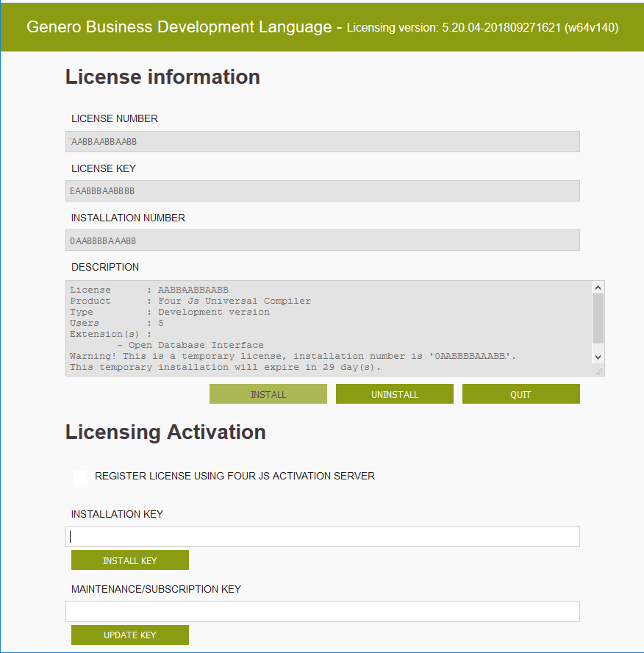
Task: Select the INSTALLATION NUMBER field
Action: coord(322,240)
